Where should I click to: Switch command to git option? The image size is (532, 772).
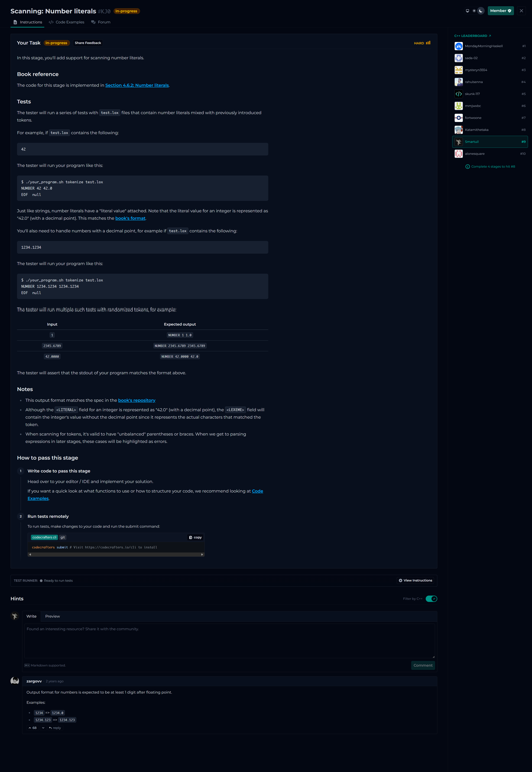pos(63,538)
